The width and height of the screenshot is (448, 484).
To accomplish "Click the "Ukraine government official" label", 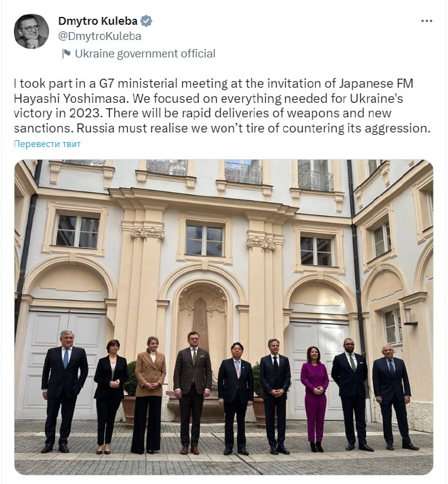I will pyautogui.click(x=145, y=53).
